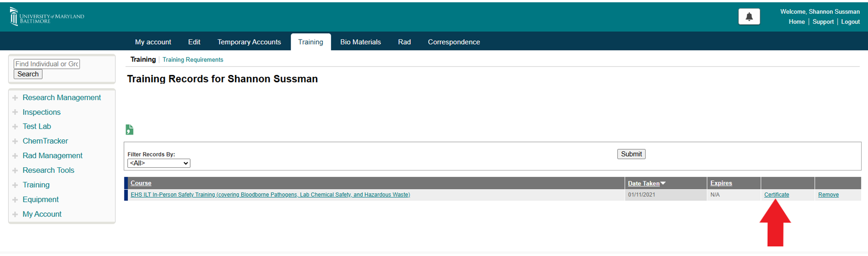Expand the ChemTracker plus icon

click(15, 141)
